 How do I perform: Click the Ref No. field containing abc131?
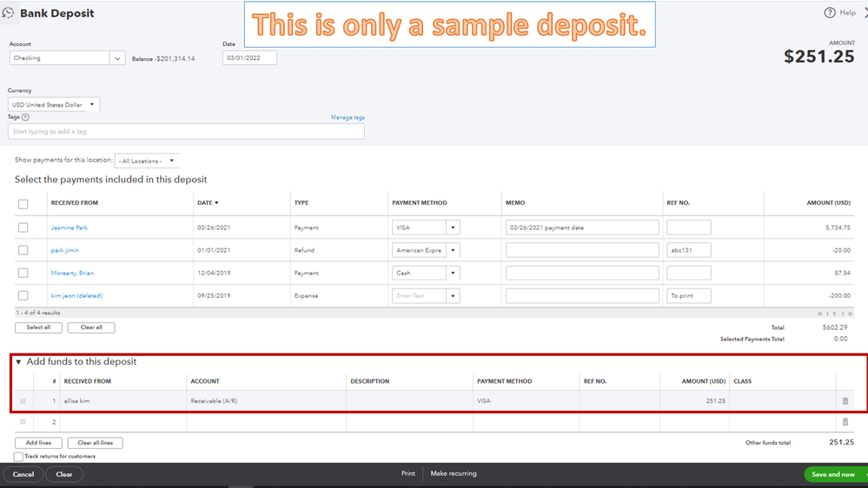point(689,250)
